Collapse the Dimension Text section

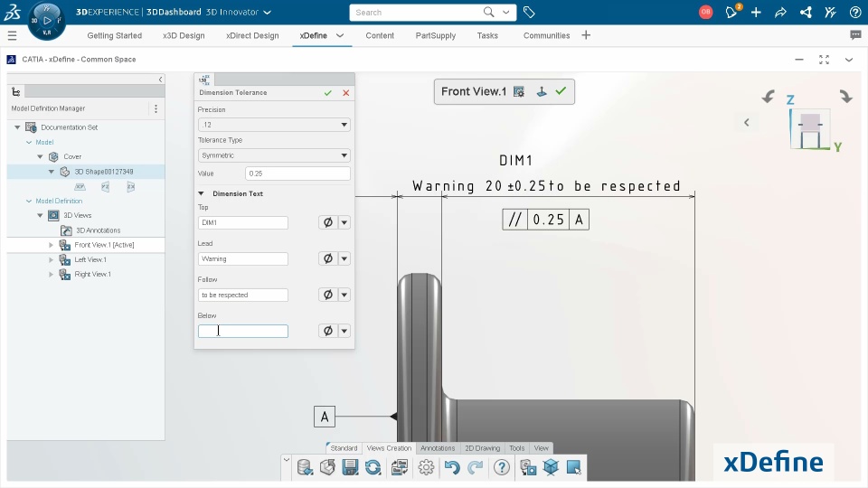tap(201, 193)
